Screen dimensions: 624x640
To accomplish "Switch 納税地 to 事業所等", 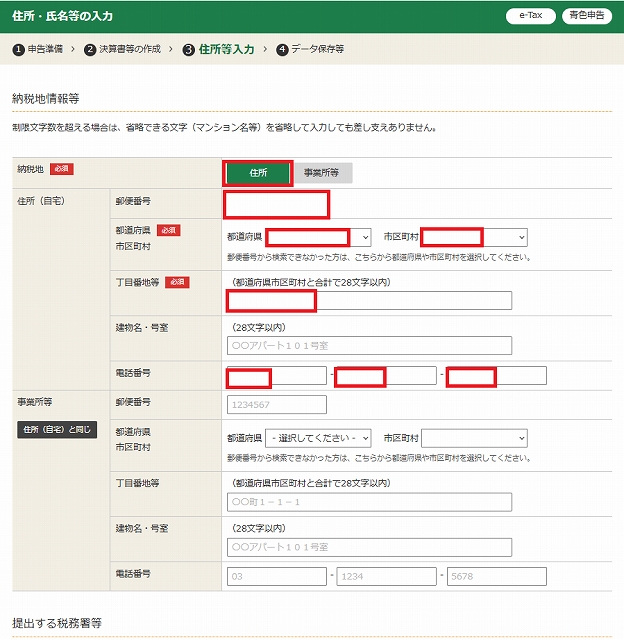I will coord(322,173).
